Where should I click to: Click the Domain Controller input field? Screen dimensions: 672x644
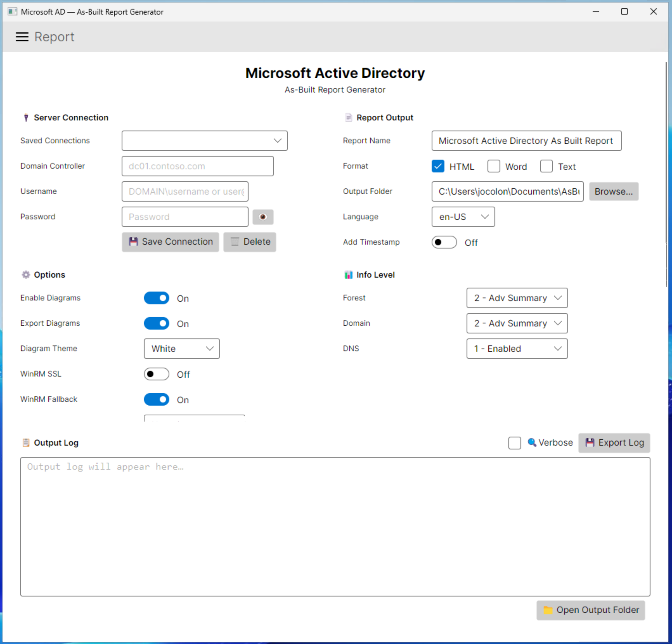point(197,166)
